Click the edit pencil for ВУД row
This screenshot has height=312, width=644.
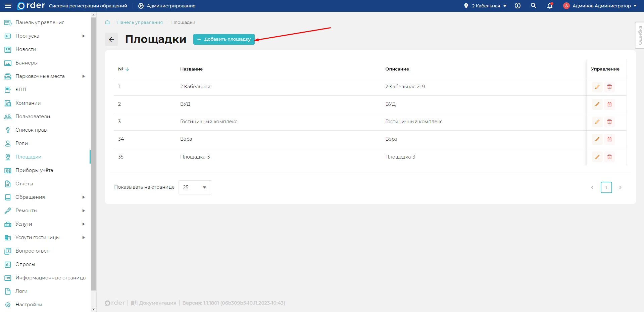[597, 104]
